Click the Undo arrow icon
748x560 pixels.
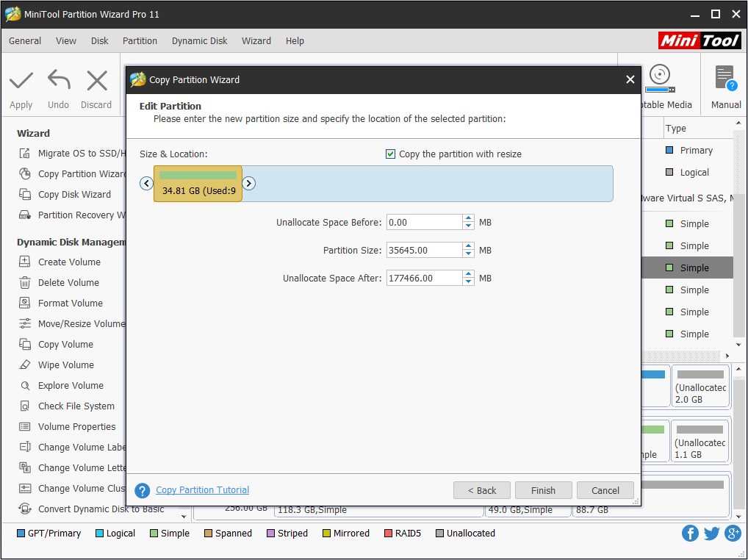59,80
